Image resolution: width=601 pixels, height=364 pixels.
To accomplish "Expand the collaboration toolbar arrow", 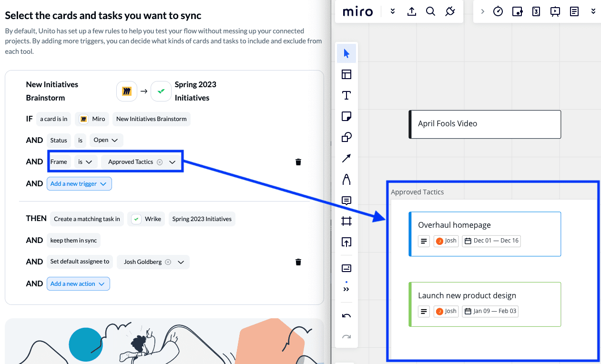I will 482,11.
